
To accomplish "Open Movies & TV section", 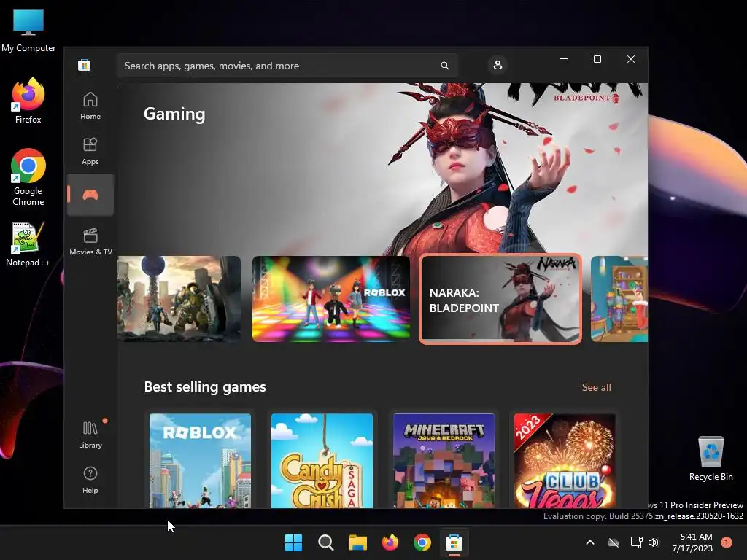I will coord(90,241).
